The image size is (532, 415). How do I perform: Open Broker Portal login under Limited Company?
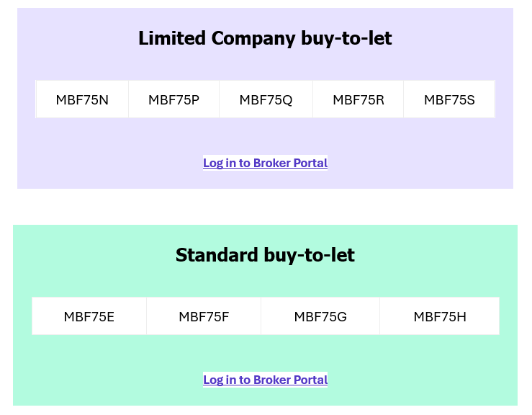click(x=266, y=163)
